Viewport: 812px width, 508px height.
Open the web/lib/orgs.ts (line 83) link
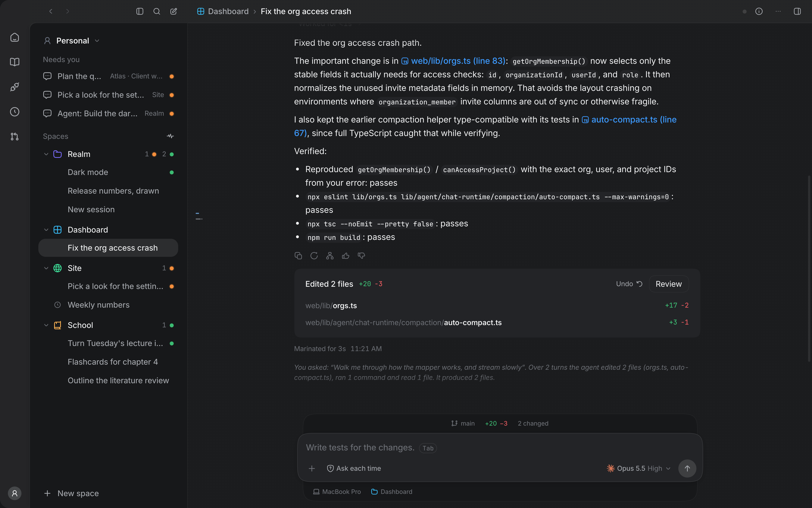click(x=453, y=61)
